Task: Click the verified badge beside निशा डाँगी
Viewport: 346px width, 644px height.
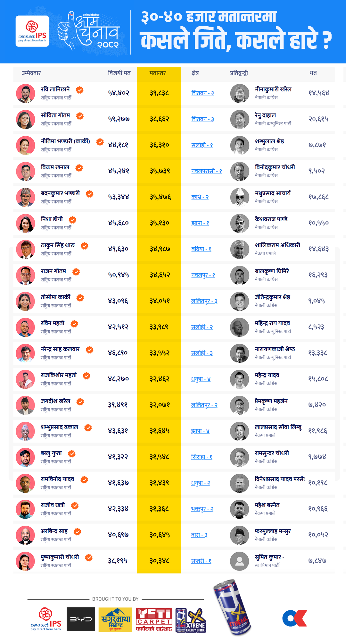Action: tap(73, 220)
